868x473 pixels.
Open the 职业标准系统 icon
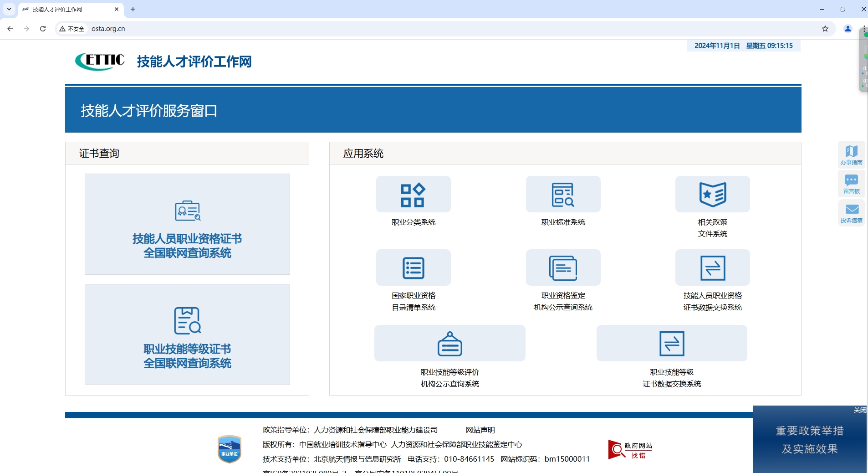click(x=563, y=195)
